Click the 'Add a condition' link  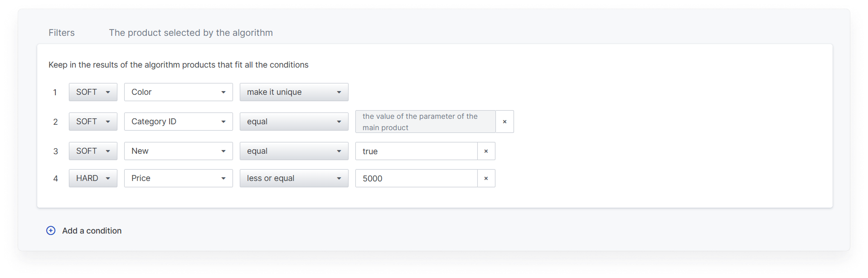[92, 230]
